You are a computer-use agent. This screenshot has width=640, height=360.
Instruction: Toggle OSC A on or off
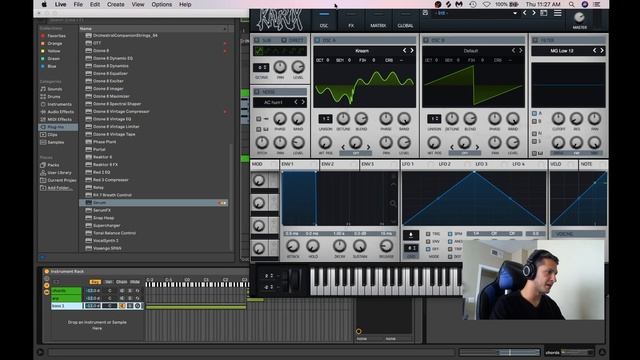pyautogui.click(x=317, y=40)
